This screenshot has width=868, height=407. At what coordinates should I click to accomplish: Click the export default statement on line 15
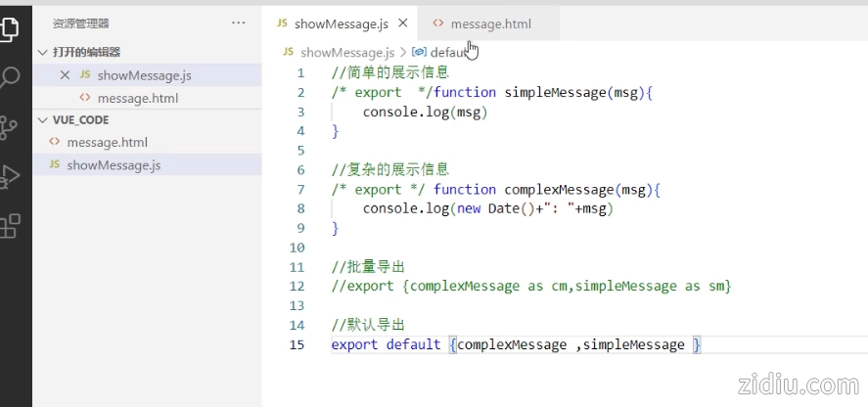386,344
